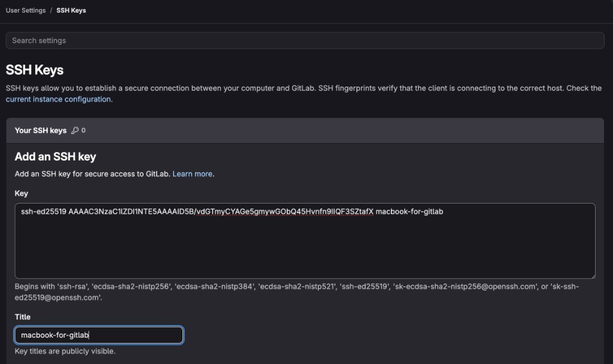Viewport: 613px width, 364px height.
Task: Open the "current instance configuration" link
Action: point(57,99)
